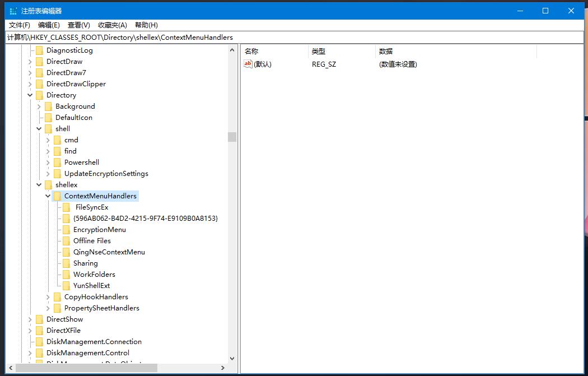
Task: Click the folder icon beside EncryptionMenu
Action: 67,230
